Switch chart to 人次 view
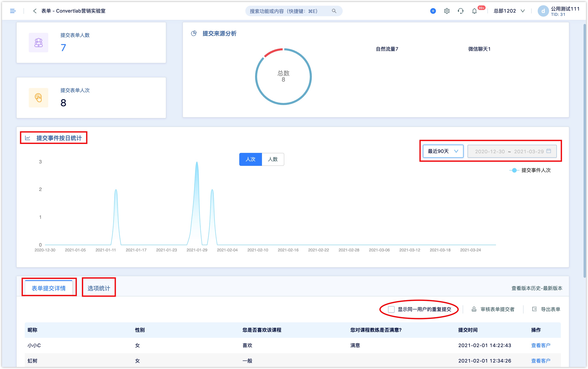 [250, 159]
